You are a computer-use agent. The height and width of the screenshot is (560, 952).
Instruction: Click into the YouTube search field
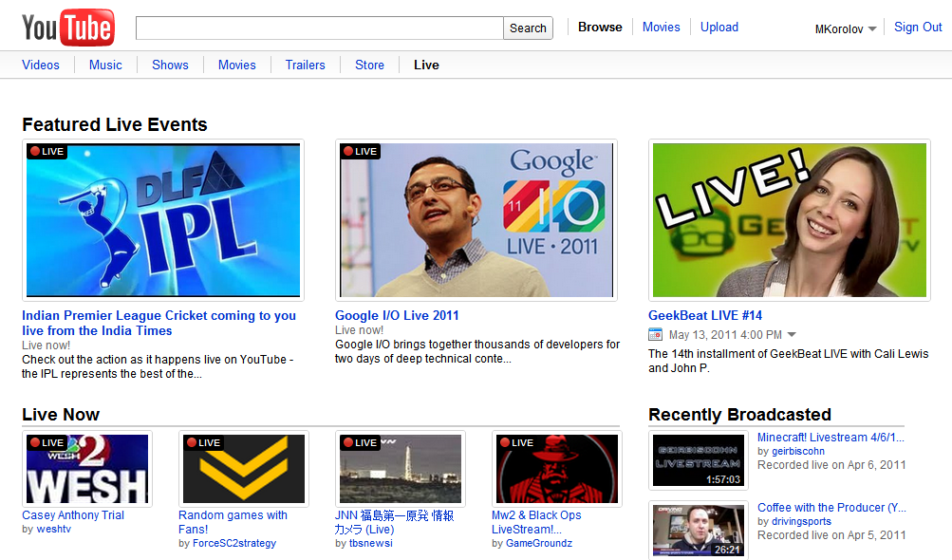(x=319, y=28)
